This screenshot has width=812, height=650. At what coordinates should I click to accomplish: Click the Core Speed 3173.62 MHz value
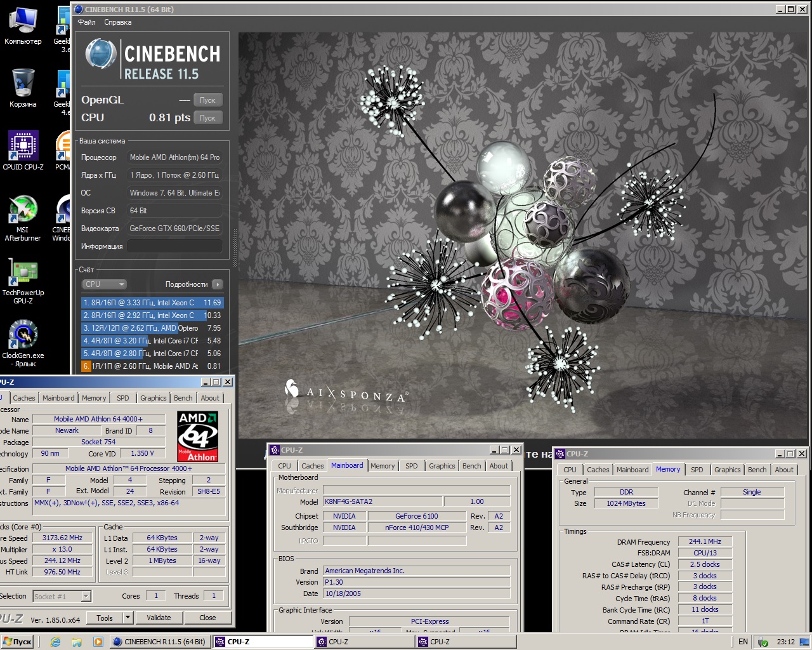coord(62,538)
